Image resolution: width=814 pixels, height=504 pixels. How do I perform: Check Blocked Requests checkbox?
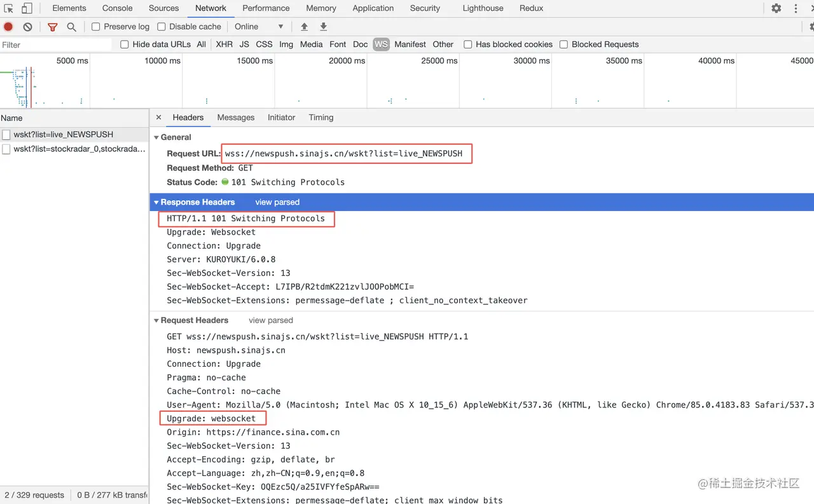click(x=564, y=44)
